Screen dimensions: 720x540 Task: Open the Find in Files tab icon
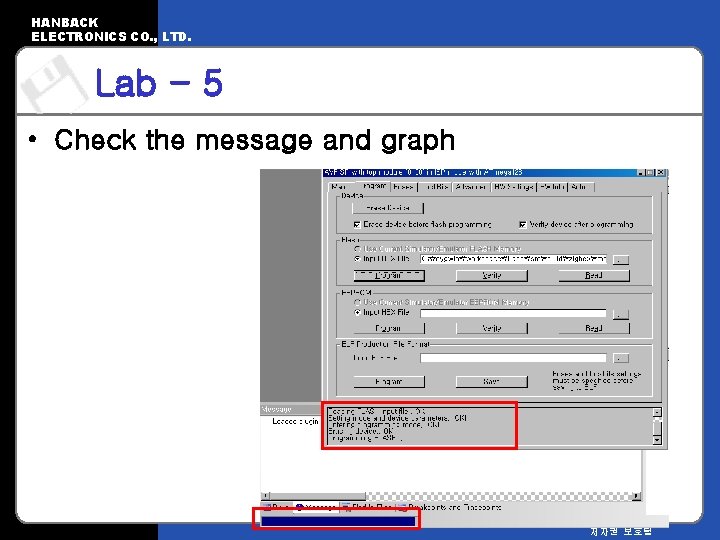[346, 507]
